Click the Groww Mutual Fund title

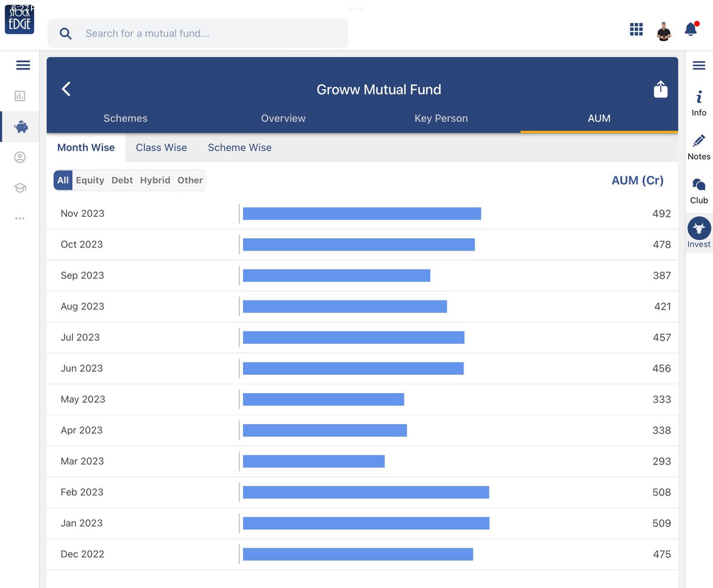[x=379, y=90]
